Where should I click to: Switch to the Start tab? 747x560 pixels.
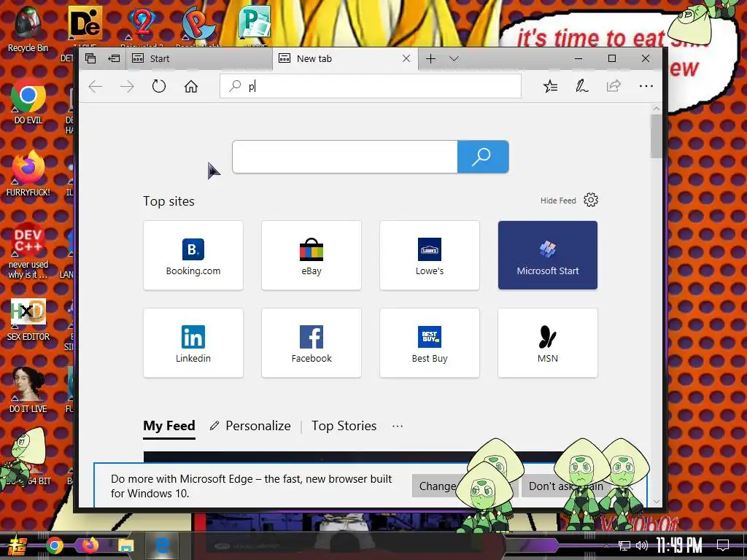pos(200,58)
